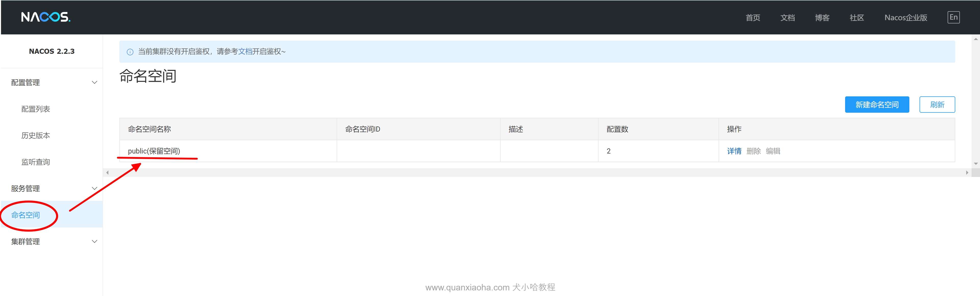The width and height of the screenshot is (980, 296).
Task: Click the NACOS logo
Action: tap(46, 17)
